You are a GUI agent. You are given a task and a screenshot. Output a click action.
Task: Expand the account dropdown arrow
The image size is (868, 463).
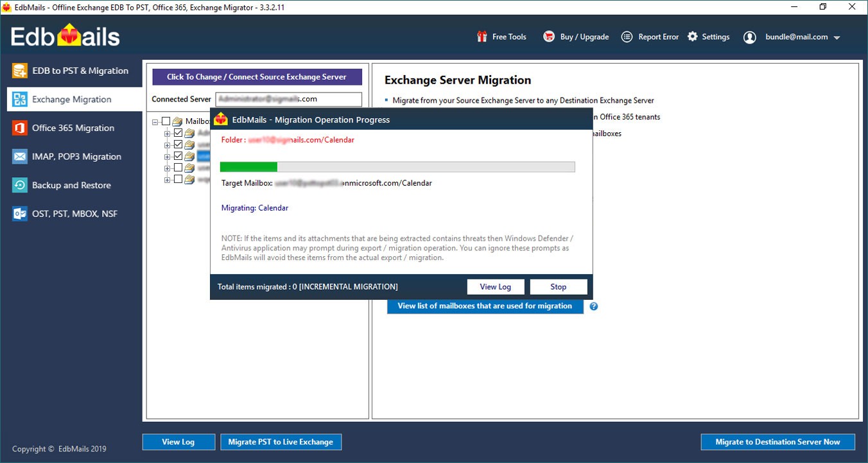click(837, 38)
